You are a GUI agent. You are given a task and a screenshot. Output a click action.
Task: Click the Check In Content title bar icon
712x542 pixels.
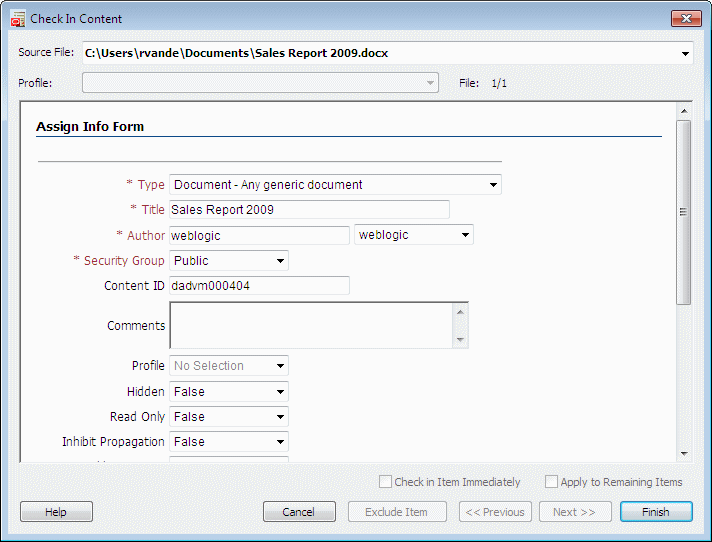pos(18,19)
